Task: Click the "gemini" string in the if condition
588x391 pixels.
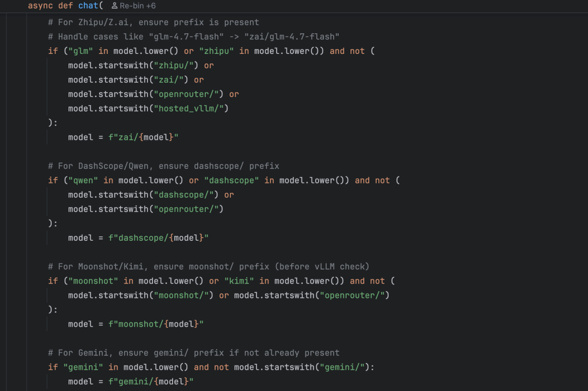Action: click(x=83, y=367)
